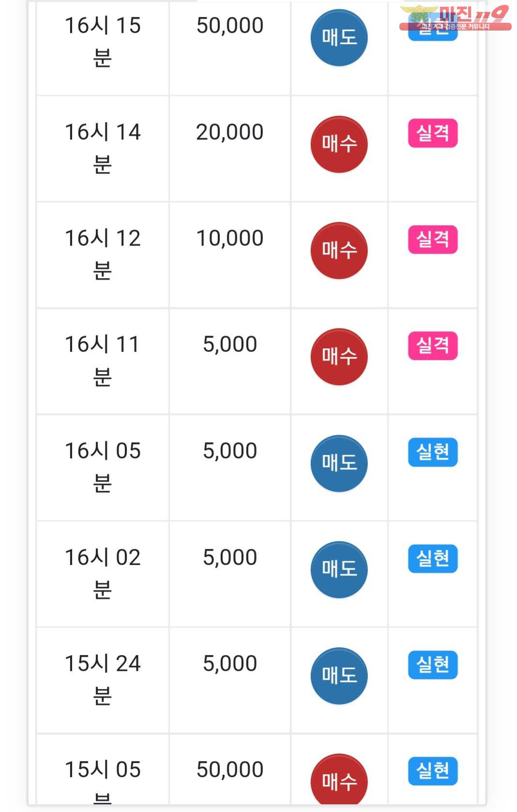Image resolution: width=517 pixels, height=812 pixels.
Task: Click the red 매수 circle at 16시 11분
Action: tap(339, 357)
